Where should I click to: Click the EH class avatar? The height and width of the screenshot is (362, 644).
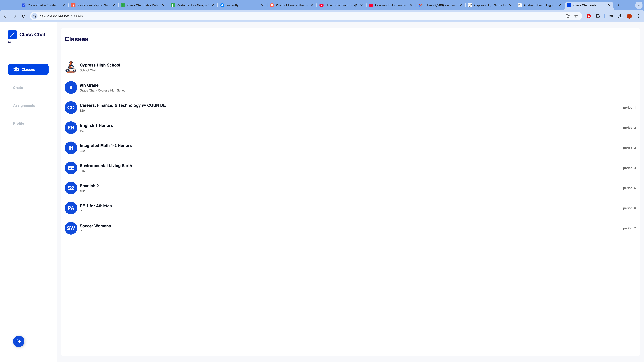[71, 128]
